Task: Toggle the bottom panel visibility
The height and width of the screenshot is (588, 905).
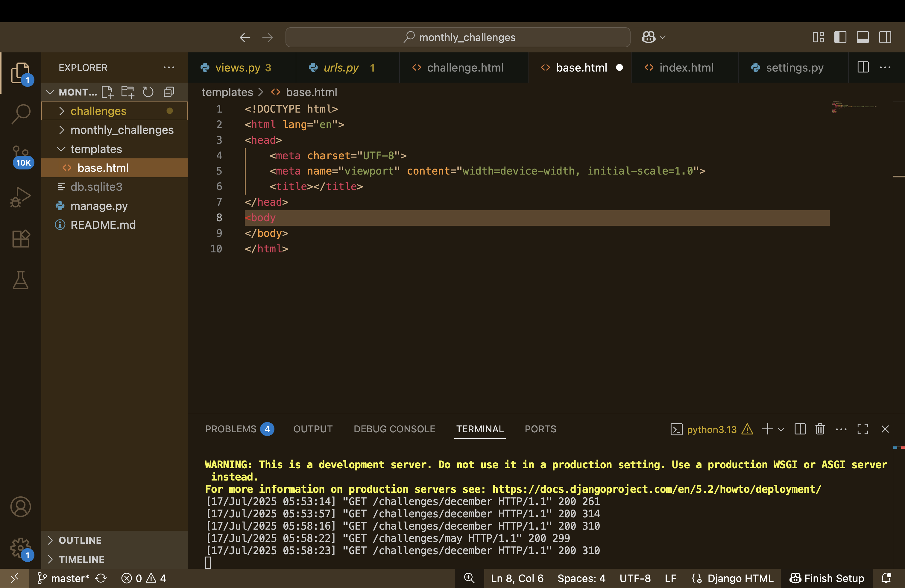Action: [x=863, y=37]
